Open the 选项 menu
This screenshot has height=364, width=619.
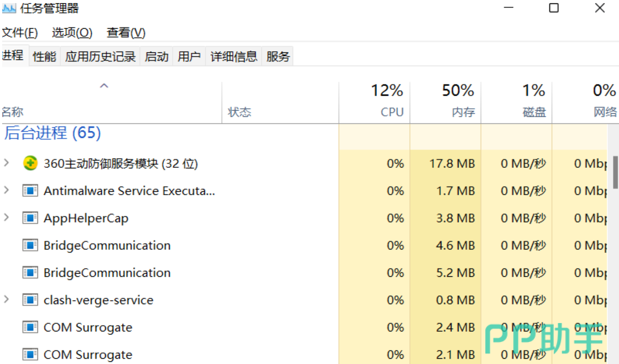pos(72,33)
